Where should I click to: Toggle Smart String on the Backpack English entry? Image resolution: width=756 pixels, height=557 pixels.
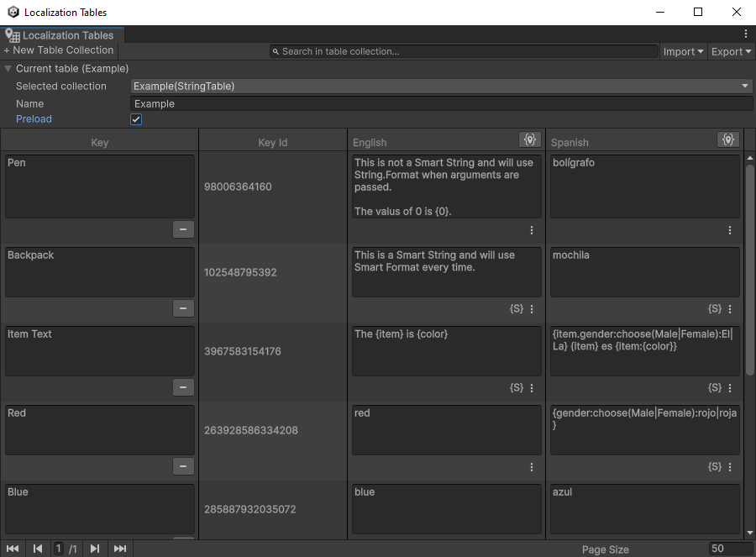coord(516,308)
